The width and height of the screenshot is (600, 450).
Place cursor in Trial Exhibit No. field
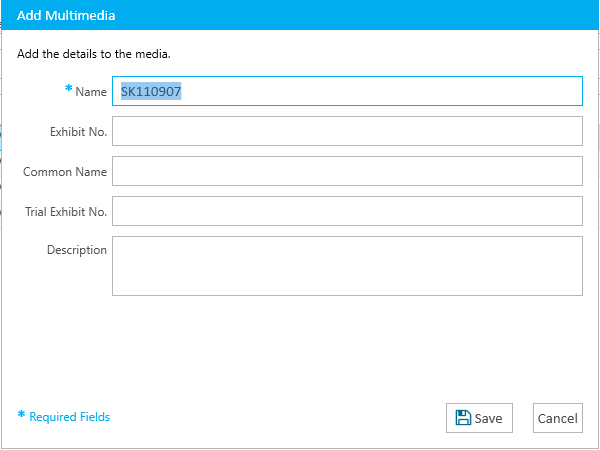[347, 211]
